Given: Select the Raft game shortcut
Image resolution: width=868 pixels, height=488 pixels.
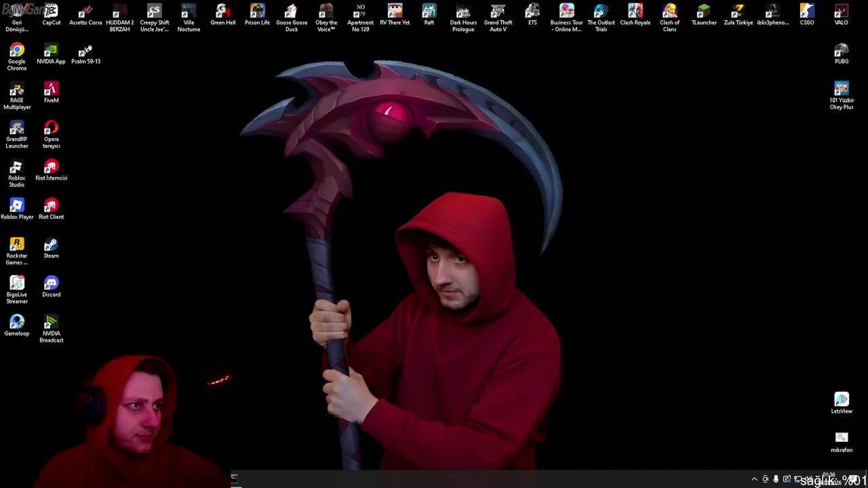Looking at the screenshot, I should click(429, 15).
